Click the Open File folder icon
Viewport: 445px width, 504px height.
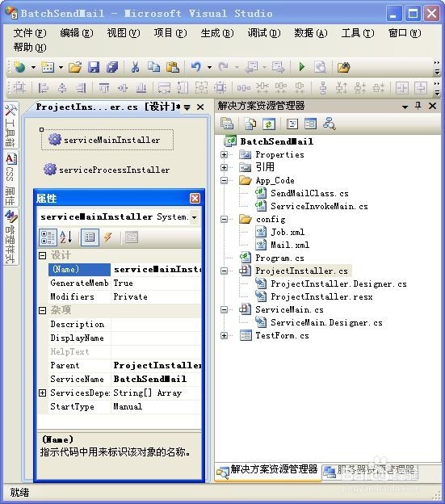(75, 67)
